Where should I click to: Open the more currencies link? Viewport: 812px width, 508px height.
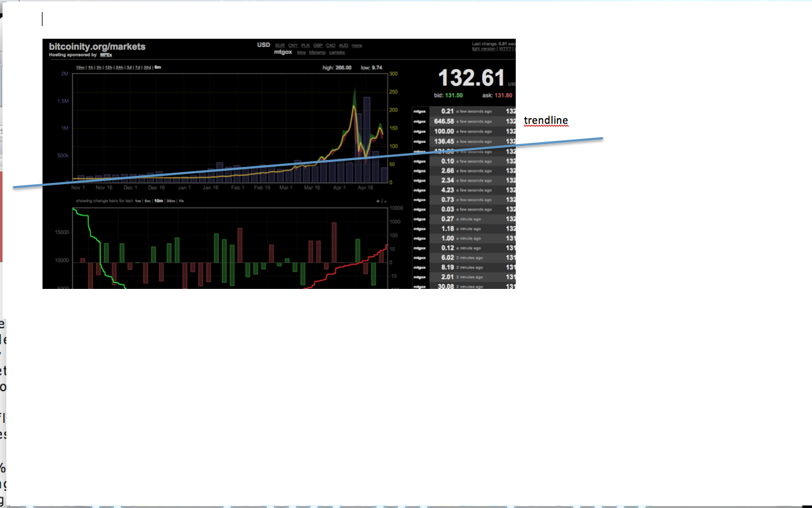tap(357, 46)
